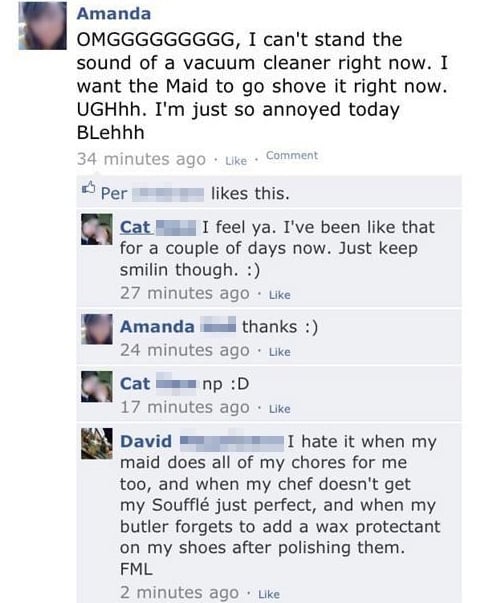Viewport: 496px width, 603px height.
Task: Click Cat's avatar next to 'np :D'
Action: click(97, 386)
